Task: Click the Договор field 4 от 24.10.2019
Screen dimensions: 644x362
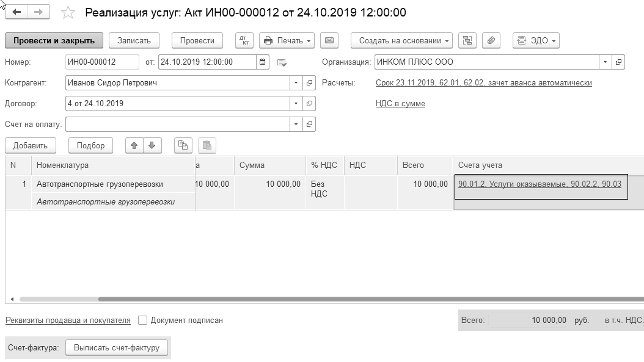Action: click(x=177, y=103)
